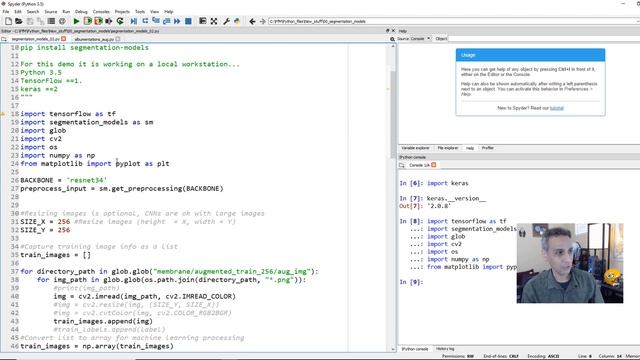Open file using the folder toolbar icon

[19, 21]
